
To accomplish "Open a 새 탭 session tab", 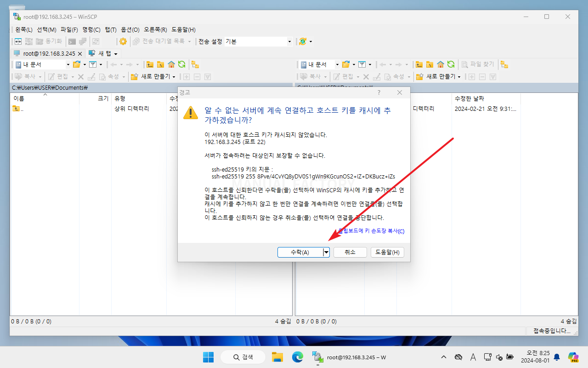I will pos(99,53).
